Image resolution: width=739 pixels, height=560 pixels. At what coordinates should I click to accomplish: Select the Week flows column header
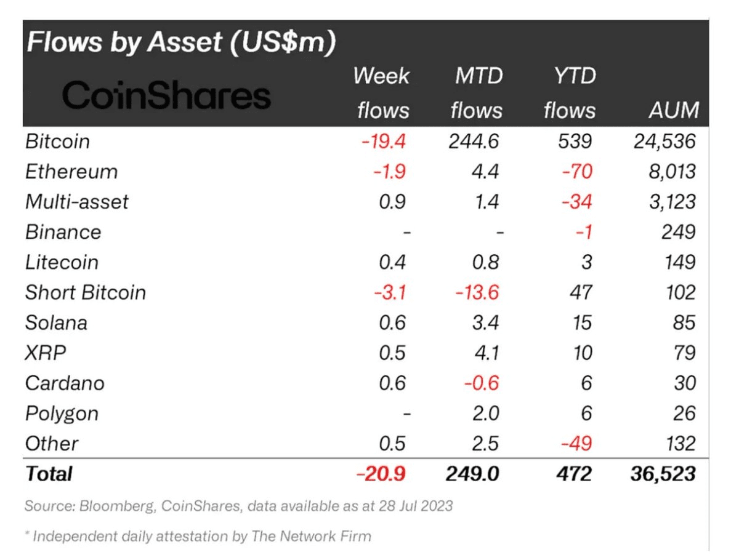tap(382, 93)
